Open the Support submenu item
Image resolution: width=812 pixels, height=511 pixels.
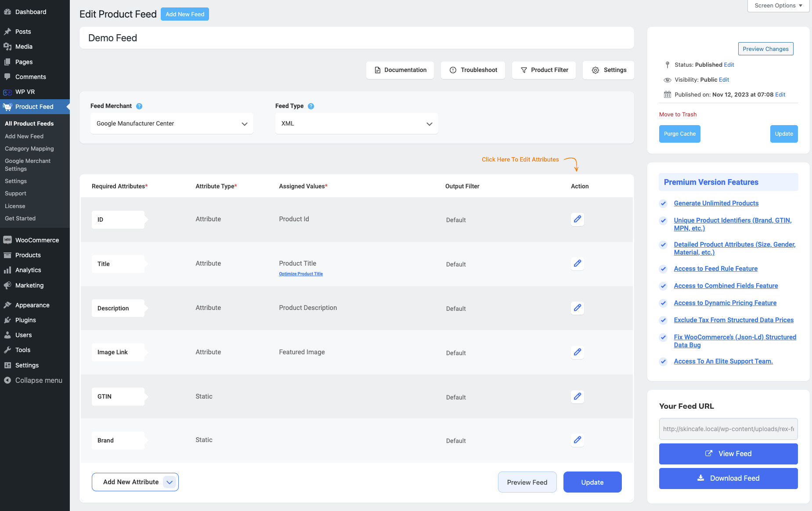[15, 194]
